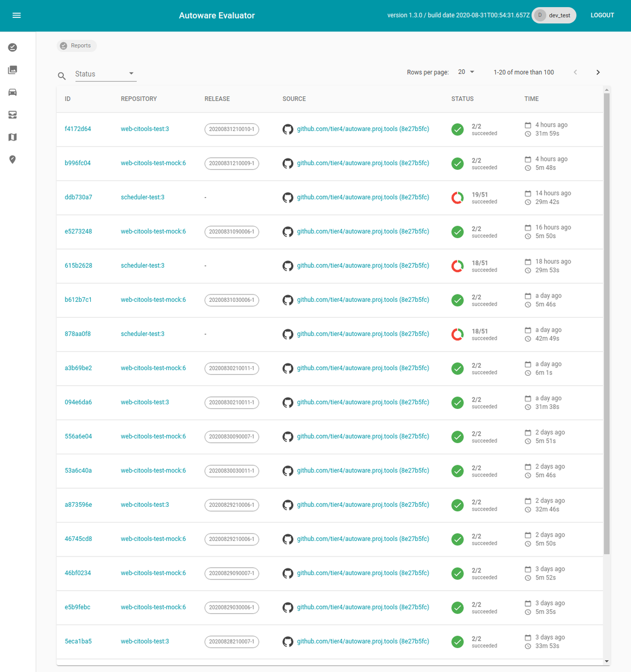Click the GitHub icon in row f4172d64
Viewport: 631px width, 672px height.
click(288, 129)
